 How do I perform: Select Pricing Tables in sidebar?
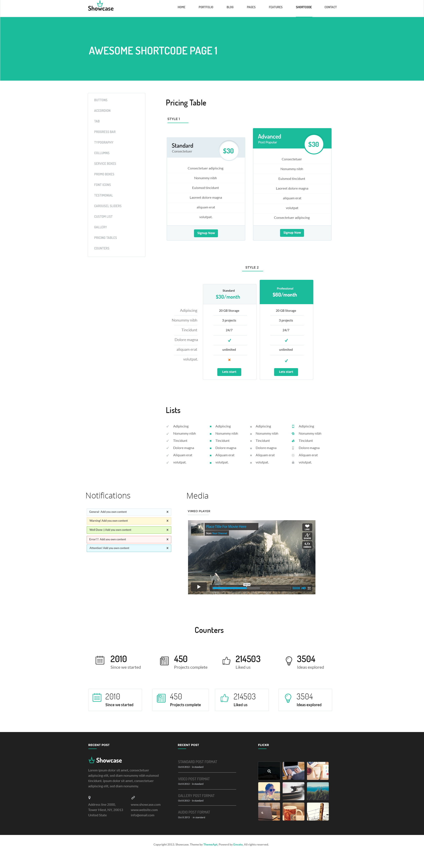pos(105,238)
